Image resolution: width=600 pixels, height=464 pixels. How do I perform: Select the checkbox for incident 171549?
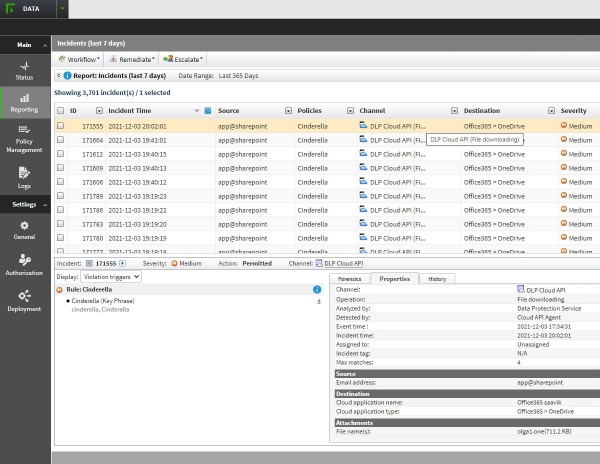[x=60, y=140]
